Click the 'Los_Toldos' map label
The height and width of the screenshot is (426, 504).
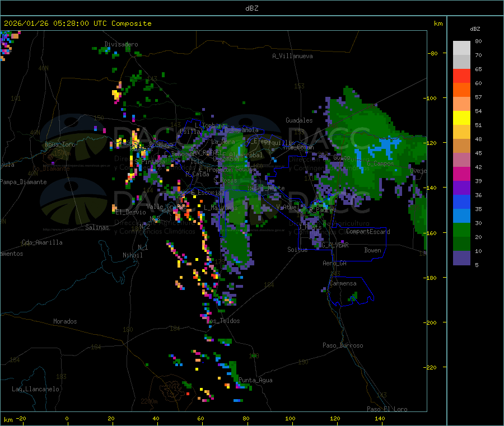tap(223, 321)
